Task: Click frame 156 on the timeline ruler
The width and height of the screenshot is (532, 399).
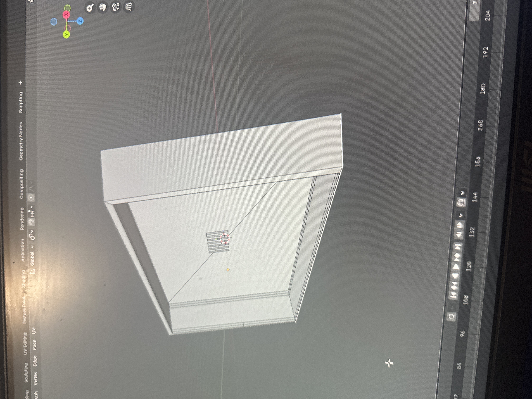Action: pos(477,162)
